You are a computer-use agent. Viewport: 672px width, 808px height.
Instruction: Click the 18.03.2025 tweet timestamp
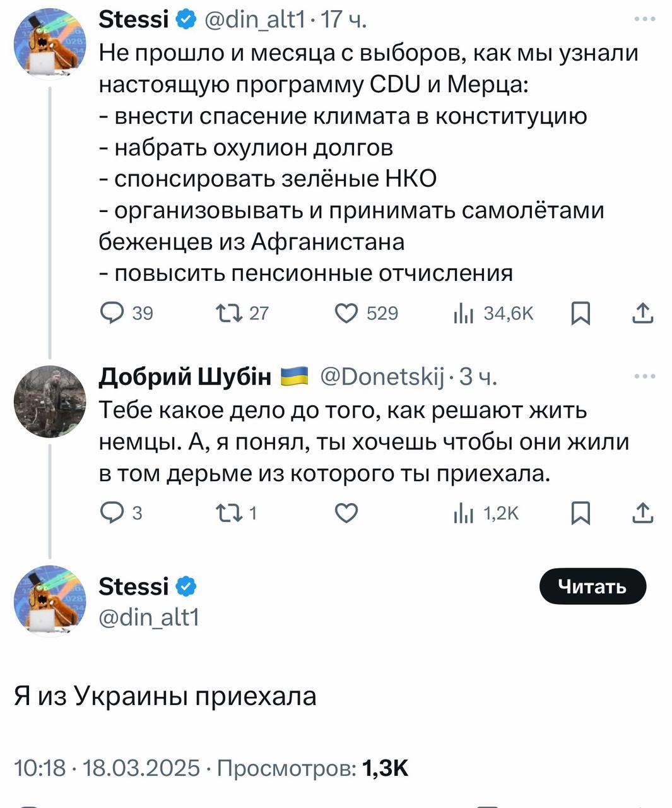[141, 768]
